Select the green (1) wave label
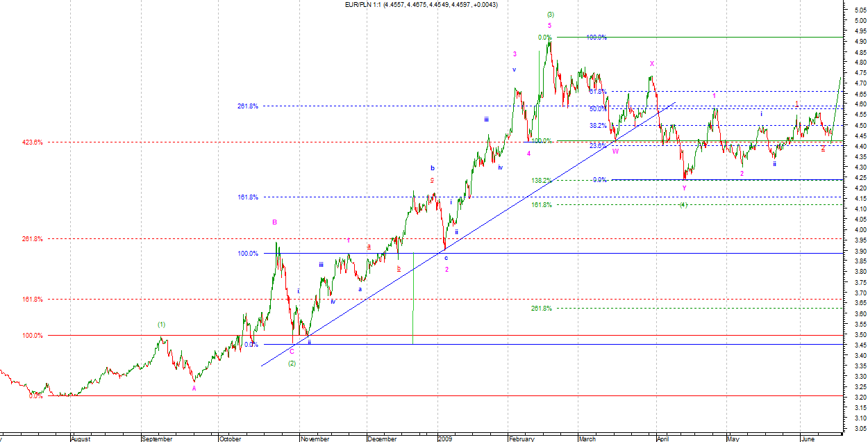The image size is (868, 442). (161, 324)
